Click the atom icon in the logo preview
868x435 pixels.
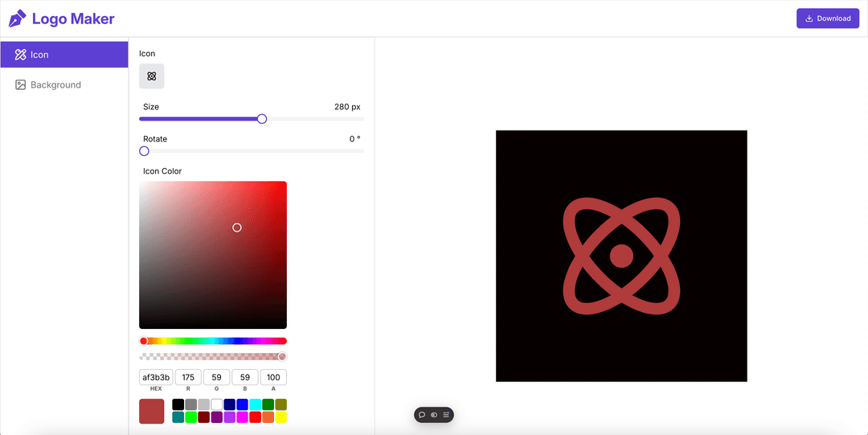[x=621, y=256]
